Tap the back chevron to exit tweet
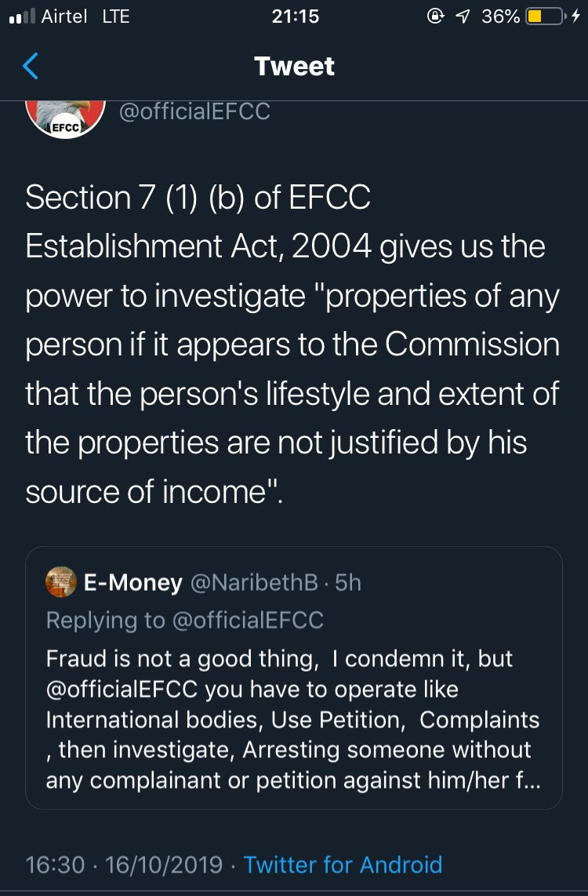This screenshot has width=588, height=896. click(x=29, y=66)
